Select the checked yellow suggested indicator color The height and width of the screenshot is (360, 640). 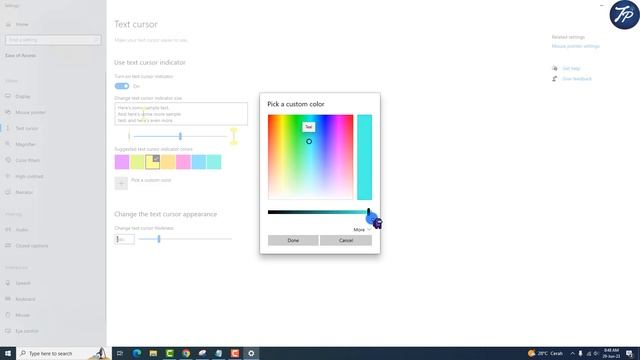click(x=152, y=162)
